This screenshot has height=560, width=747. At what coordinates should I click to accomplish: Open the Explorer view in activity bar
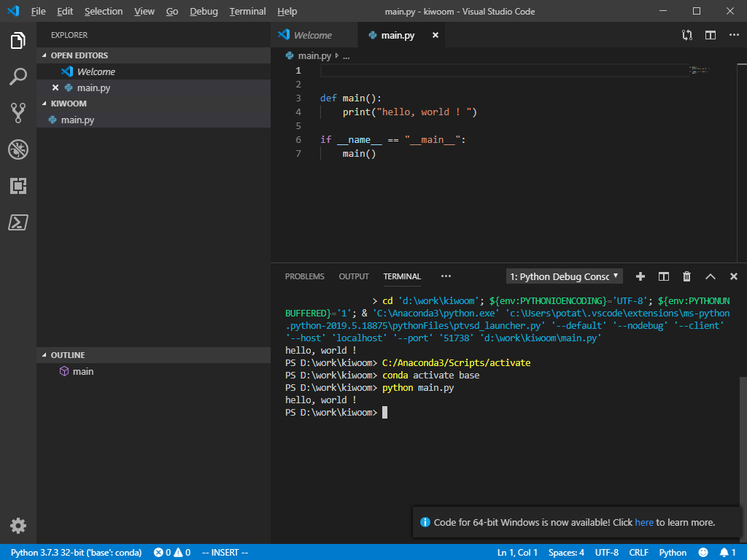coord(18,41)
